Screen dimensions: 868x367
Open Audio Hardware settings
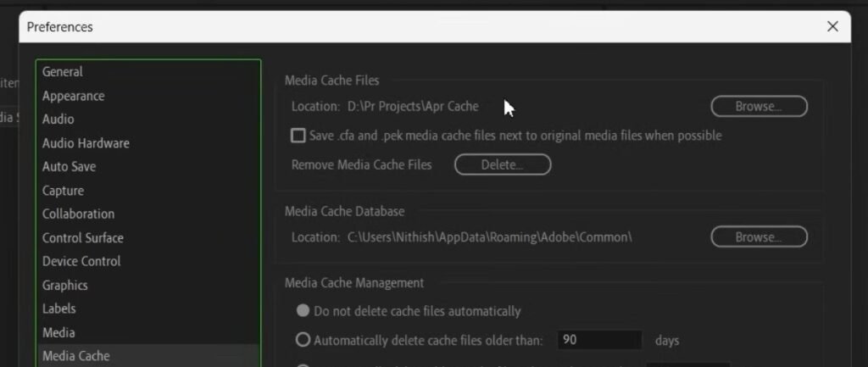tap(86, 143)
